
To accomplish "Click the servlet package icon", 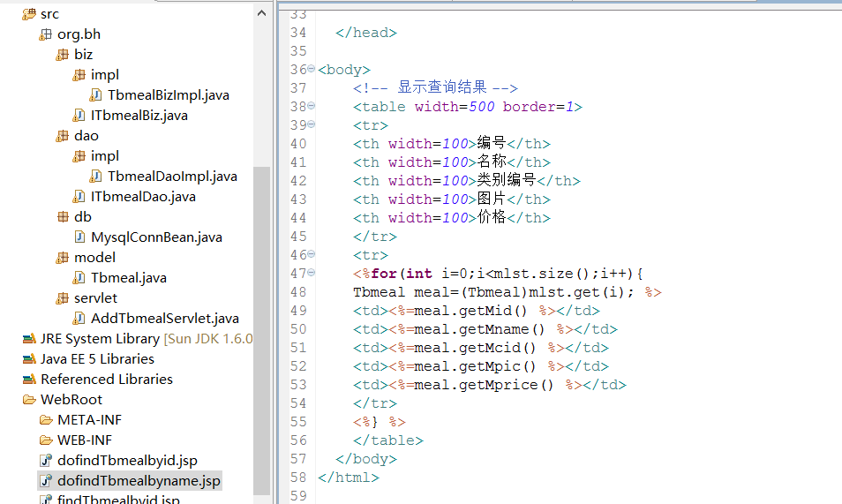I will point(63,298).
